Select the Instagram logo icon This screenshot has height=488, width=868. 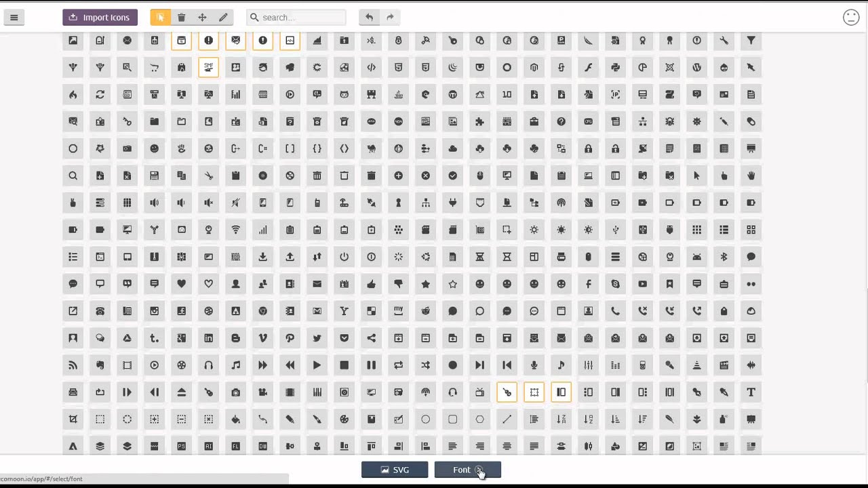tap(154, 311)
